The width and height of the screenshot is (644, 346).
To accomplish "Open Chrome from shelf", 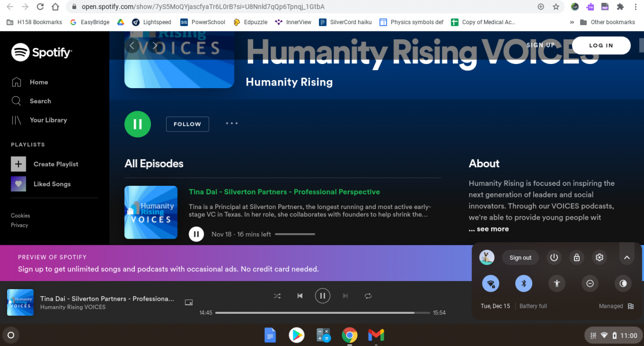I will click(350, 335).
